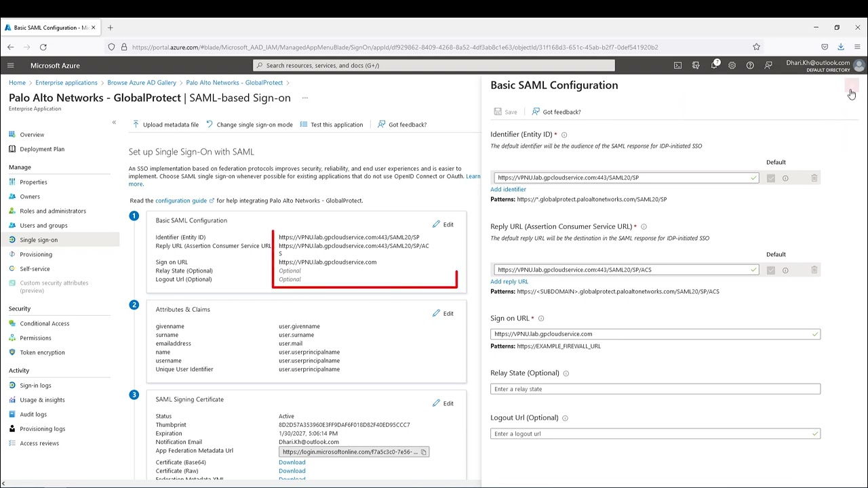Edit the Basic SAML Configuration section
The height and width of the screenshot is (488, 868).
(443, 224)
